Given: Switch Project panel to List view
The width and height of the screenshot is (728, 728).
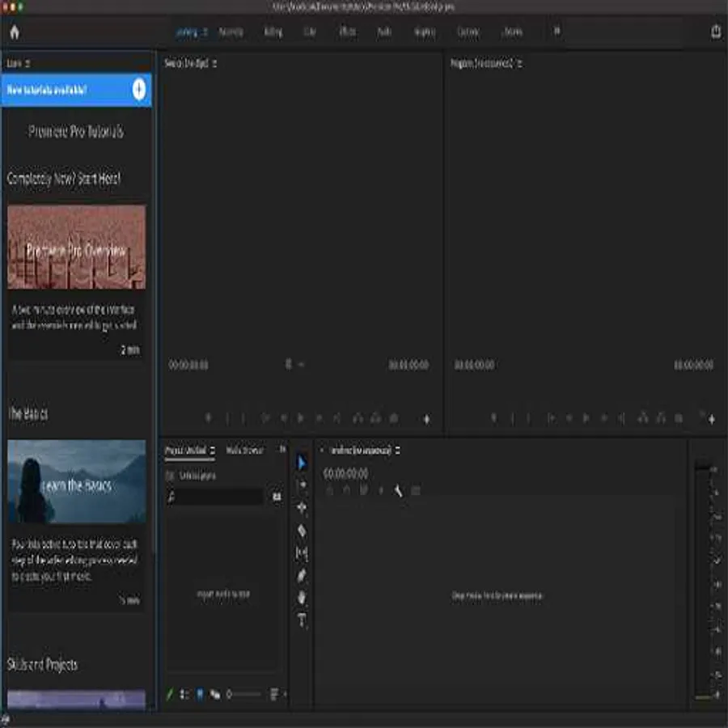Looking at the screenshot, I should coord(184,694).
